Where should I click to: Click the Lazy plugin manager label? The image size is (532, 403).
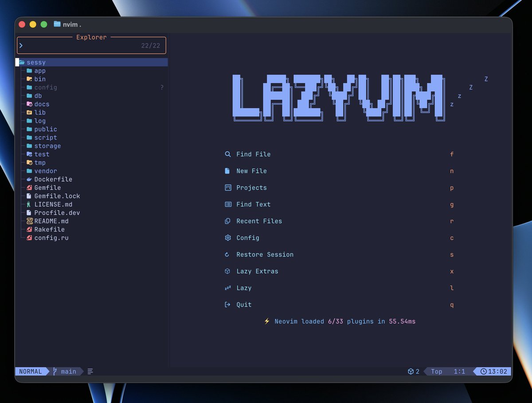click(244, 288)
